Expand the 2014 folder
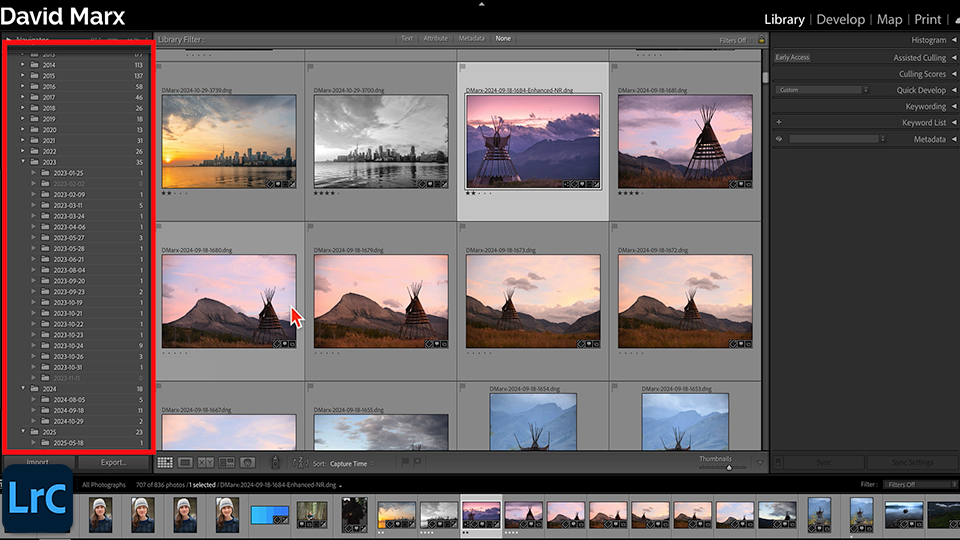The image size is (960, 540). (23, 65)
